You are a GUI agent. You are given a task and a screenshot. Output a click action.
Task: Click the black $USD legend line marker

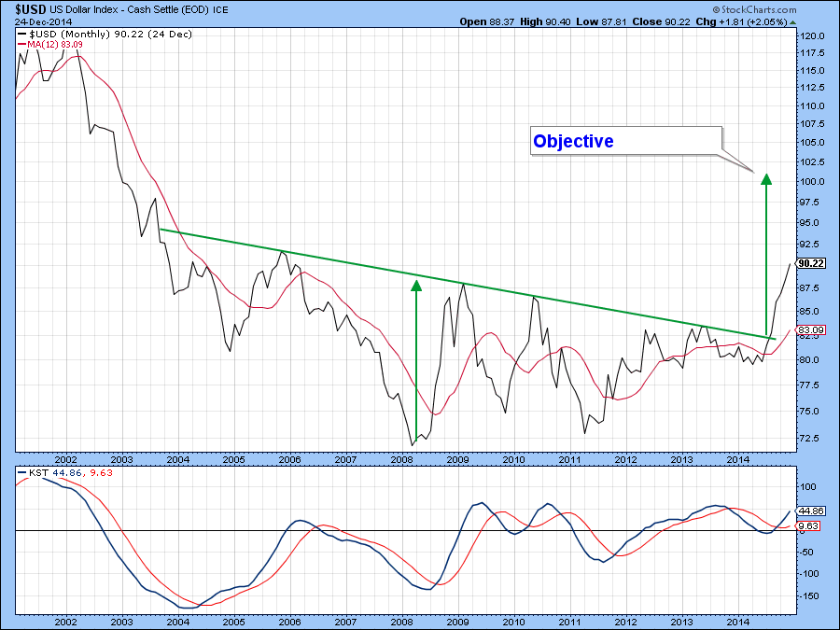click(21, 33)
